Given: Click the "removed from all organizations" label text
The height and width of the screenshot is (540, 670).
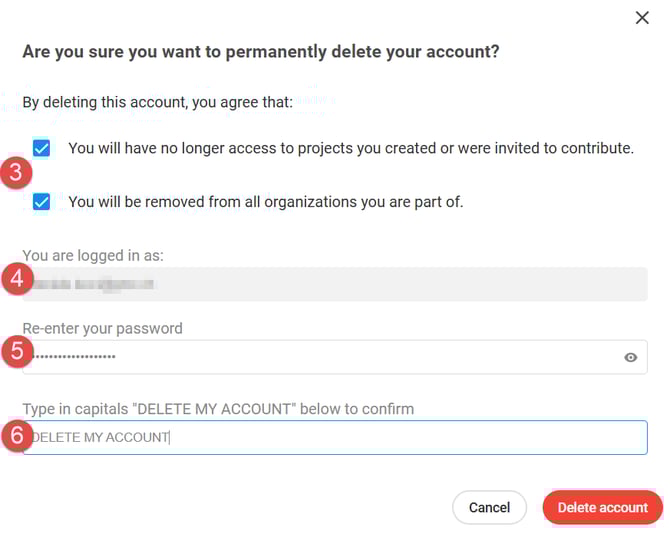Looking at the screenshot, I should click(265, 202).
